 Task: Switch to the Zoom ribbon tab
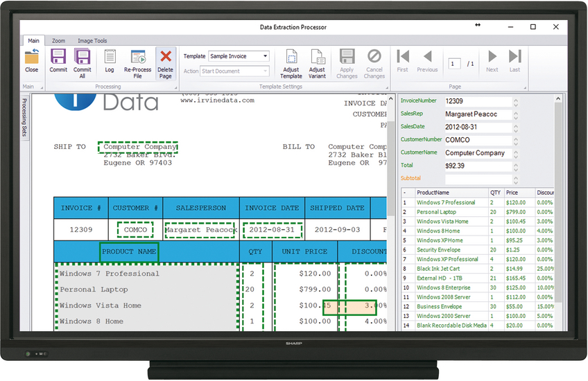58,40
